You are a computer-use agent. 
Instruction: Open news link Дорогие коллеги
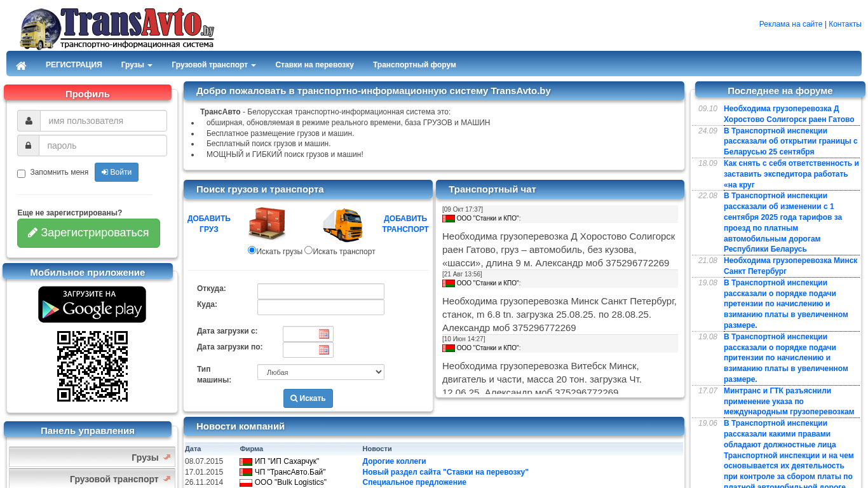coord(394,461)
